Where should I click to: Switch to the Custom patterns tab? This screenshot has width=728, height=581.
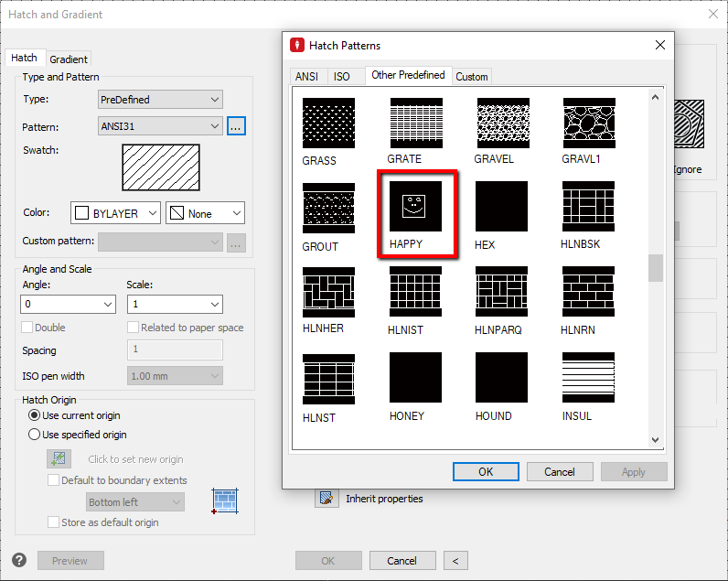pyautogui.click(x=472, y=76)
